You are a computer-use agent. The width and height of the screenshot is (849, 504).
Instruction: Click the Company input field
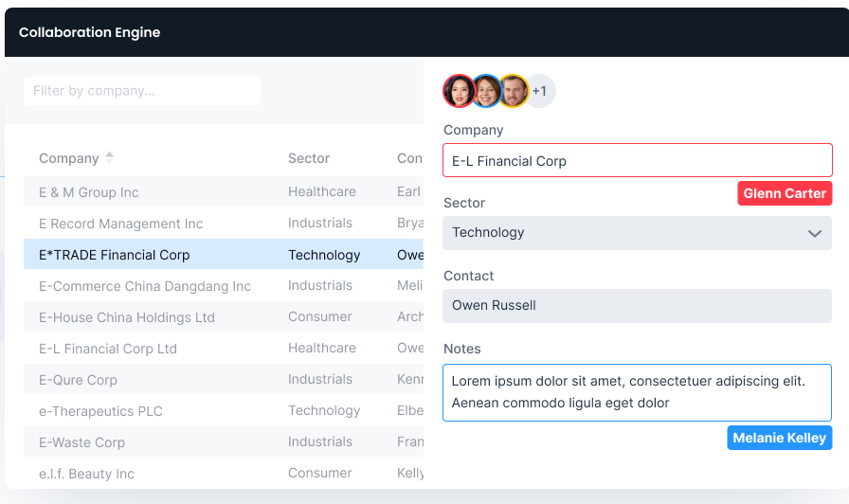637,161
